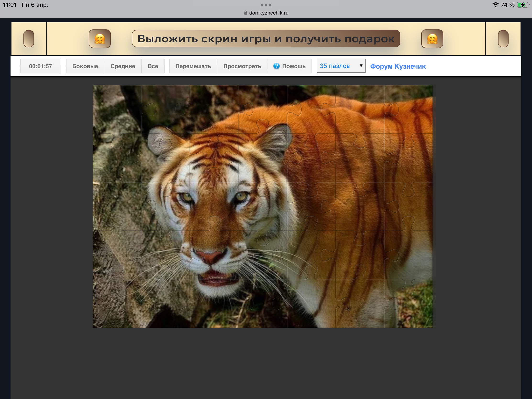The width and height of the screenshot is (532, 399).
Task: Tap the three dots at top center
Action: (266, 5)
